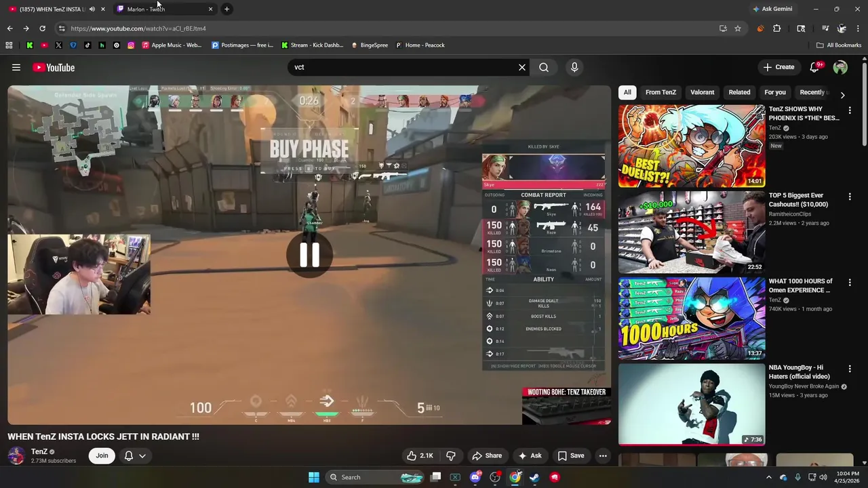Open a new browser tab
Viewport: 868px width, 488px height.
point(227,9)
